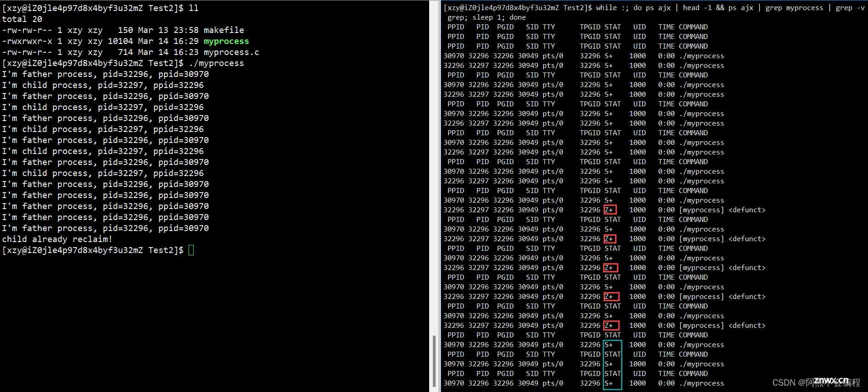The height and width of the screenshot is (392, 868).
Task: Click the timestamp '16:23'
Action: coord(186,52)
